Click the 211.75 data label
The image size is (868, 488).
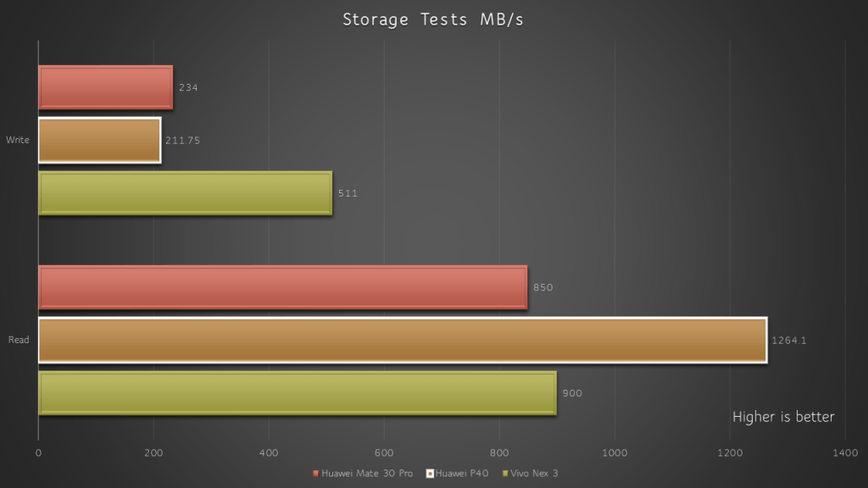tap(183, 141)
